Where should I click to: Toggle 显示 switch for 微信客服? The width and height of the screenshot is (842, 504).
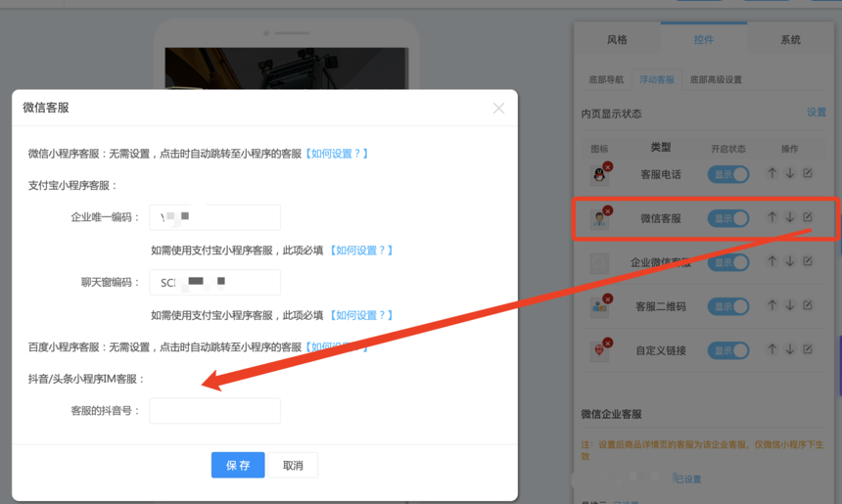coord(728,218)
